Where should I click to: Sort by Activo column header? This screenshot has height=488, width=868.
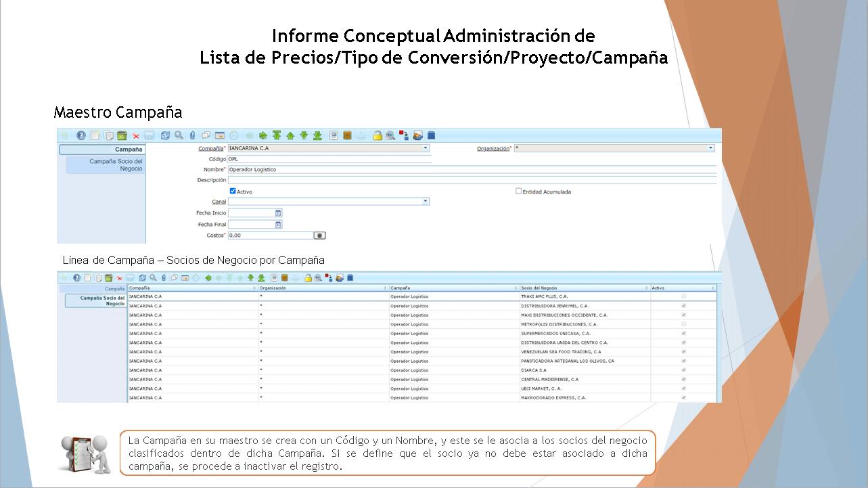[683, 288]
